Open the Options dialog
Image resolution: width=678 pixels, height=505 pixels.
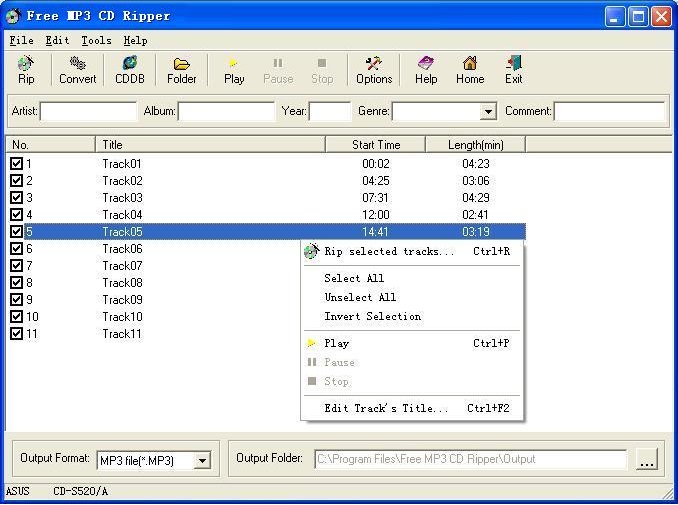click(374, 69)
